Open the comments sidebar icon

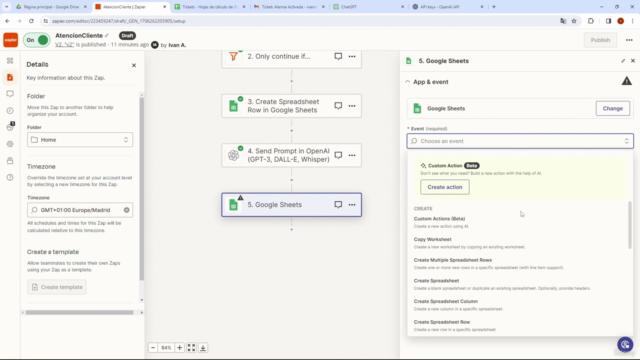[x=10, y=94]
